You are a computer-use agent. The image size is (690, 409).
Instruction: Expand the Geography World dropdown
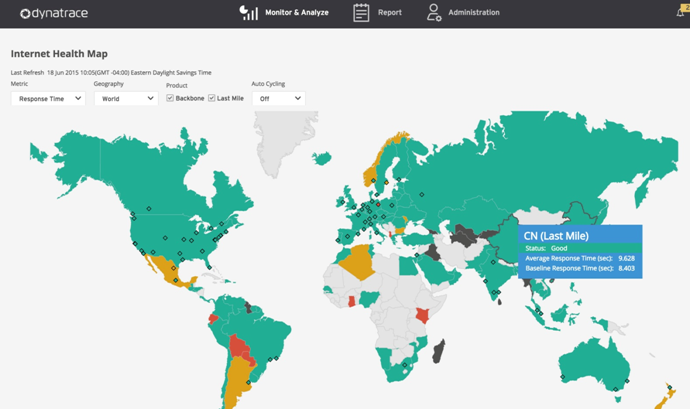[126, 99]
